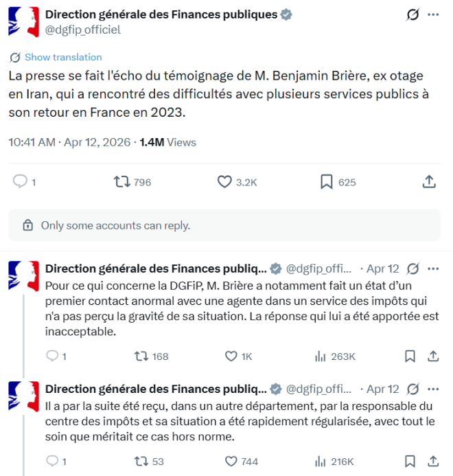Screen dimensions: 453x476
Task: View analytics of reply with 263K views
Action: click(x=321, y=356)
